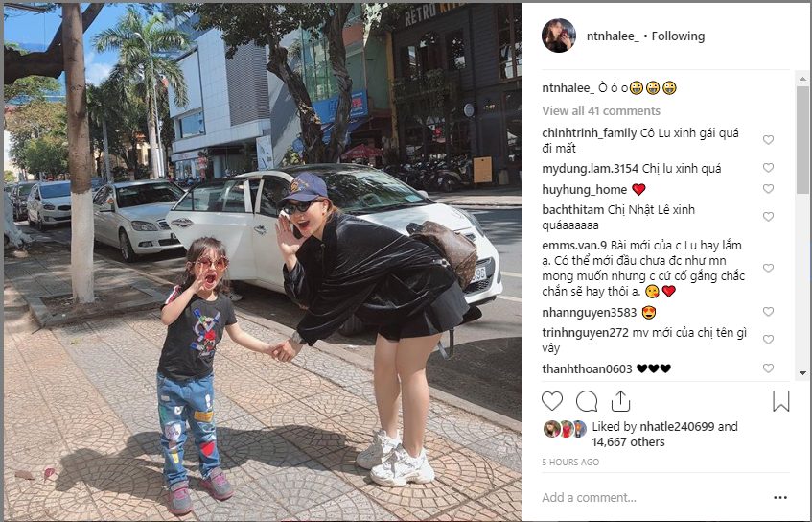The image size is (812, 522).
Task: Like mydung.lam.3154's comment heart
Action: pos(769,168)
